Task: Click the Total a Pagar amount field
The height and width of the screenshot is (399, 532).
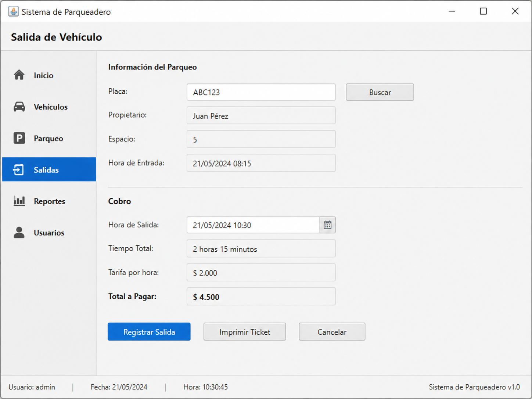Action: [261, 296]
